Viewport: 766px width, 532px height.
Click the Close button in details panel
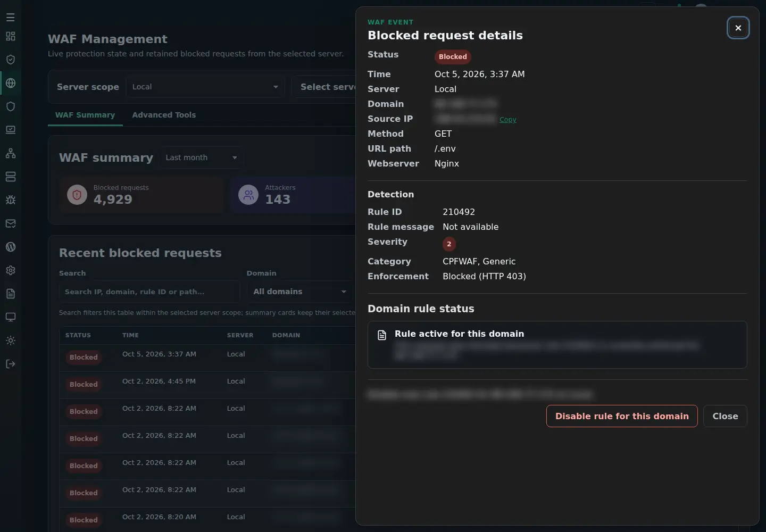pyautogui.click(x=725, y=416)
